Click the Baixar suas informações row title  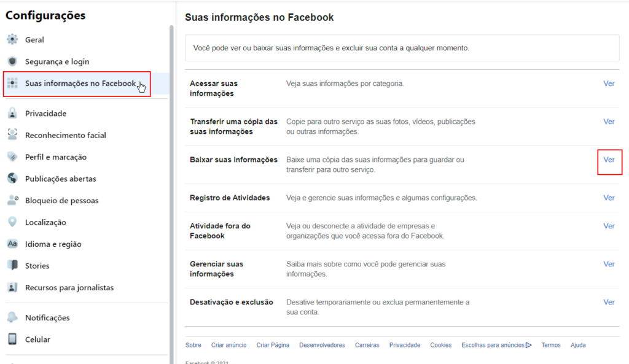[233, 160]
